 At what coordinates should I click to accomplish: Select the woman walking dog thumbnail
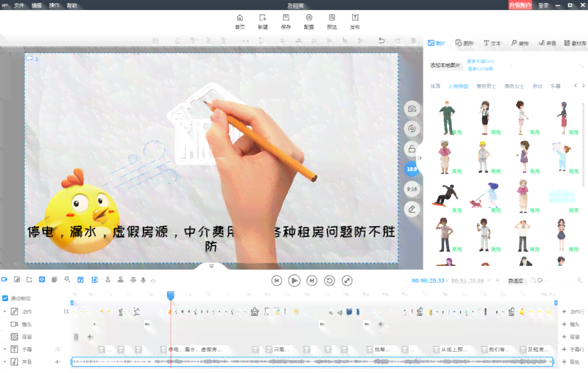point(485,195)
